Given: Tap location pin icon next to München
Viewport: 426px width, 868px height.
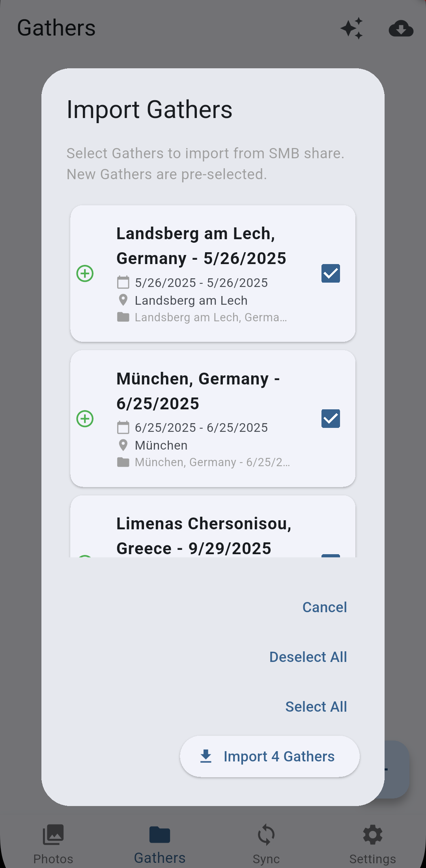Looking at the screenshot, I should tap(123, 445).
